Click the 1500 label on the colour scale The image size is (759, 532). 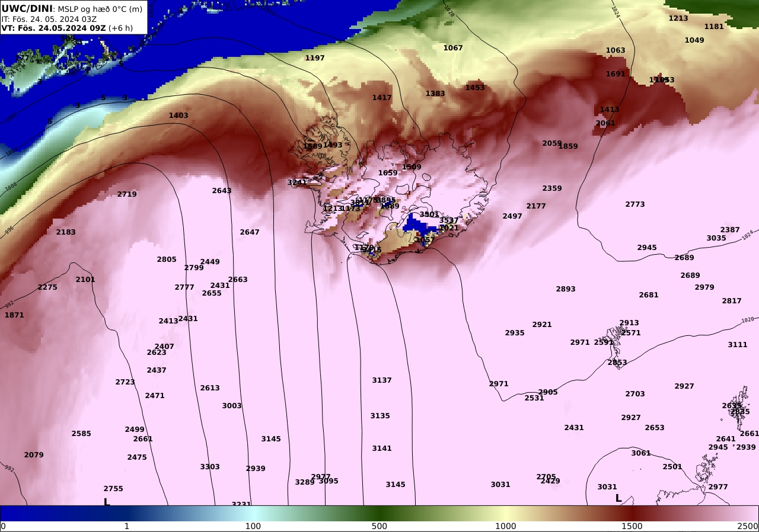tap(632, 526)
